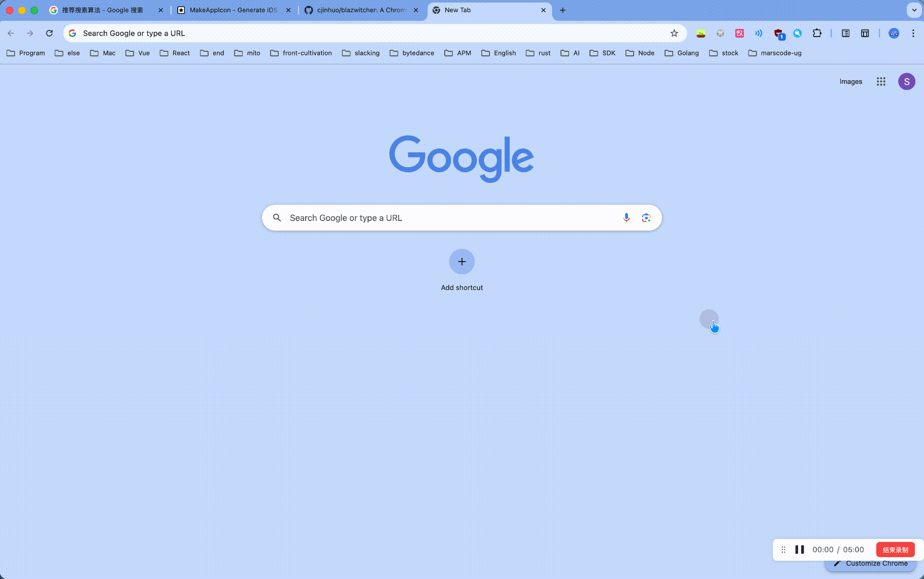Image resolution: width=924 pixels, height=579 pixels.
Task: Bookmark this tab with star icon
Action: click(674, 34)
